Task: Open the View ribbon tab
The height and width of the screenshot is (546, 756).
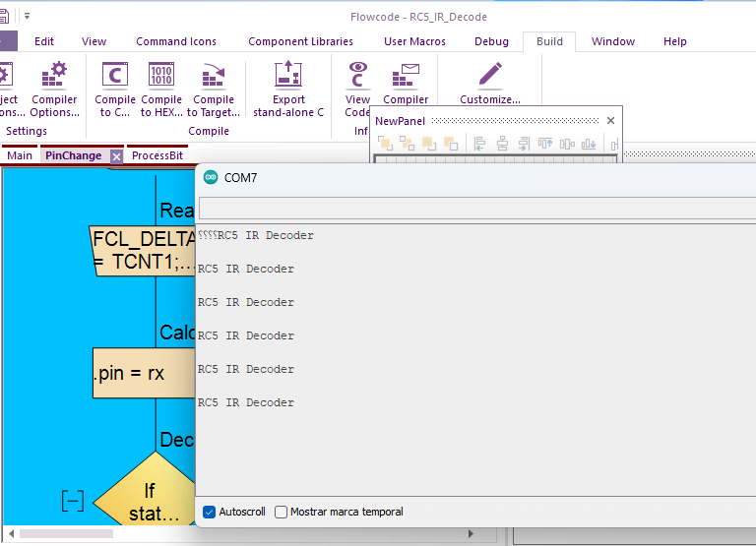Action: (94, 41)
